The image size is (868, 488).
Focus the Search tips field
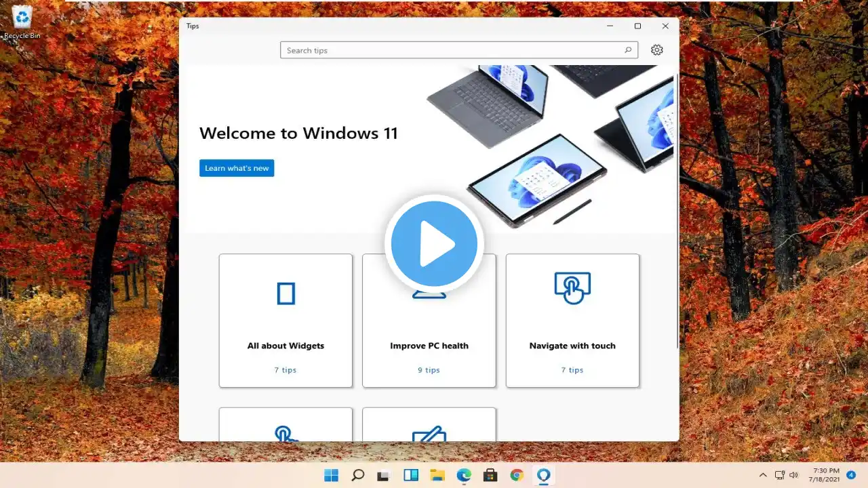point(459,50)
